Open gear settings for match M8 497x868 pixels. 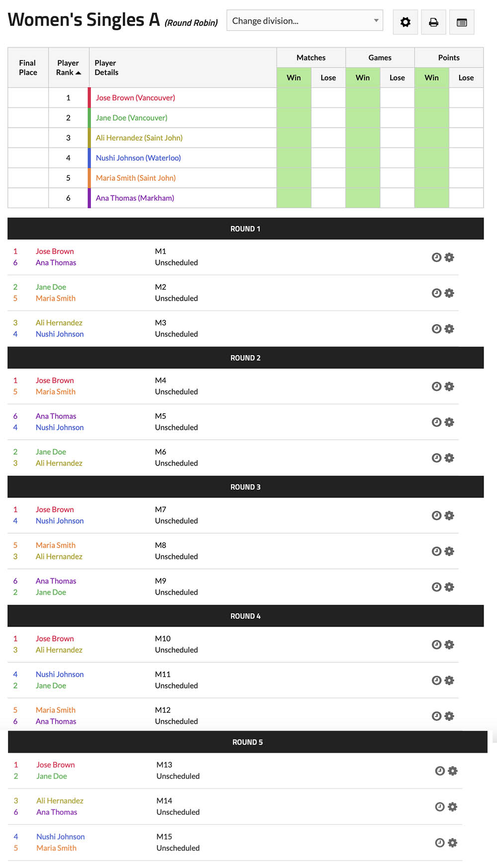coord(449,552)
